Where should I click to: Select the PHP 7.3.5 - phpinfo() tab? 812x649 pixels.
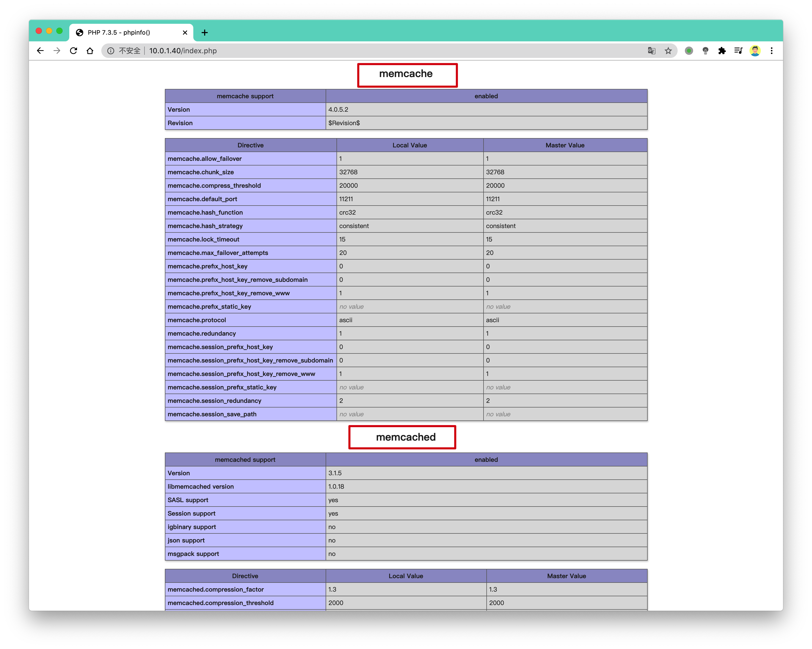click(x=131, y=32)
